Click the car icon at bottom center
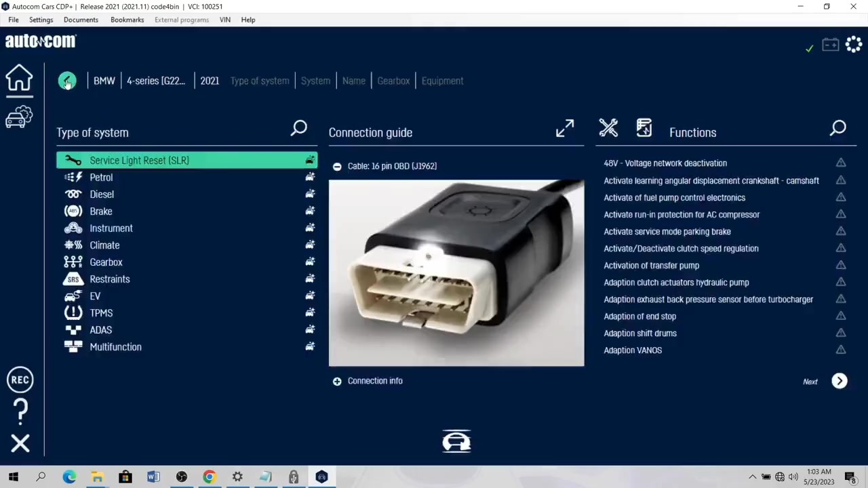The image size is (868, 488). point(456,442)
